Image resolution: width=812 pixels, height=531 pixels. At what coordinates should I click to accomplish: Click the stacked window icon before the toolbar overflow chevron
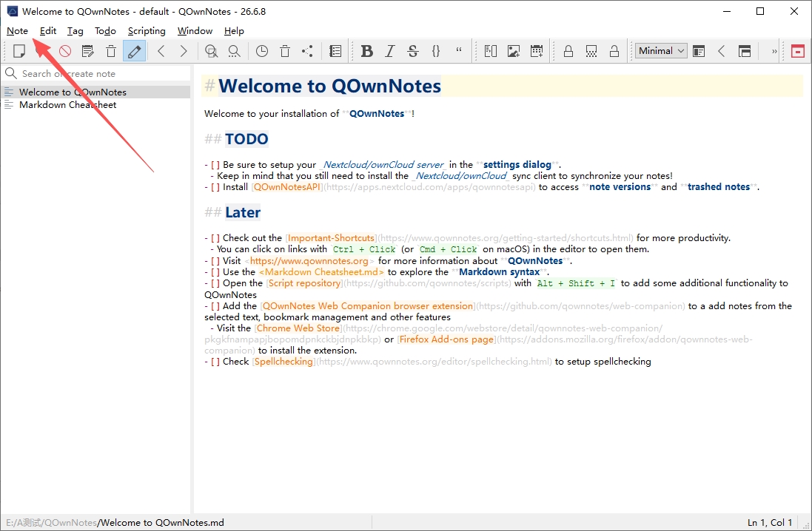(745, 51)
